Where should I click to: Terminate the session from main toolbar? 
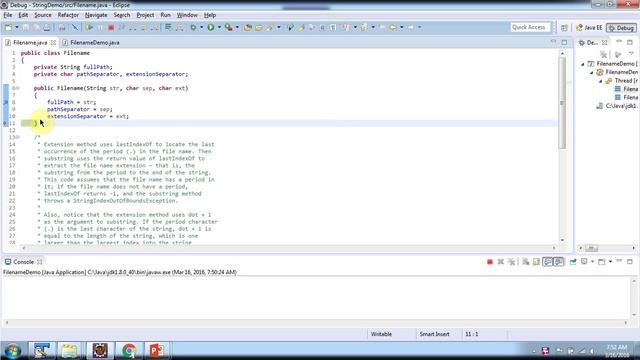111,27
